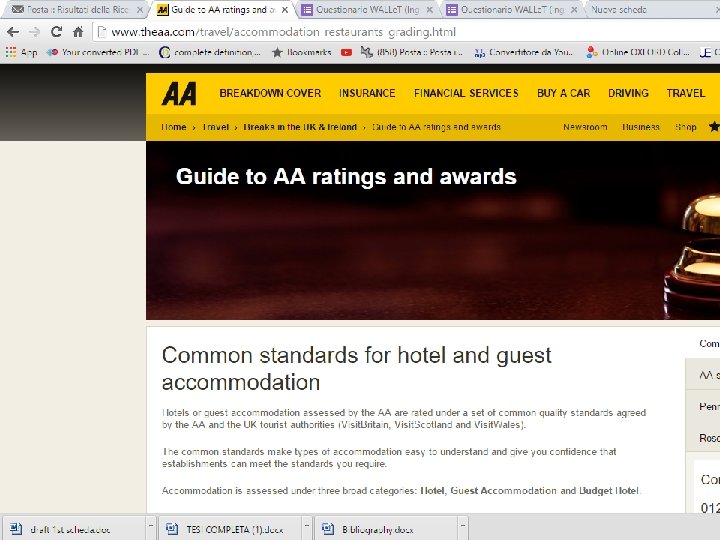Close the first Questionario WALLeT tab
Viewport: 720px width, 540px height.
(430, 9)
